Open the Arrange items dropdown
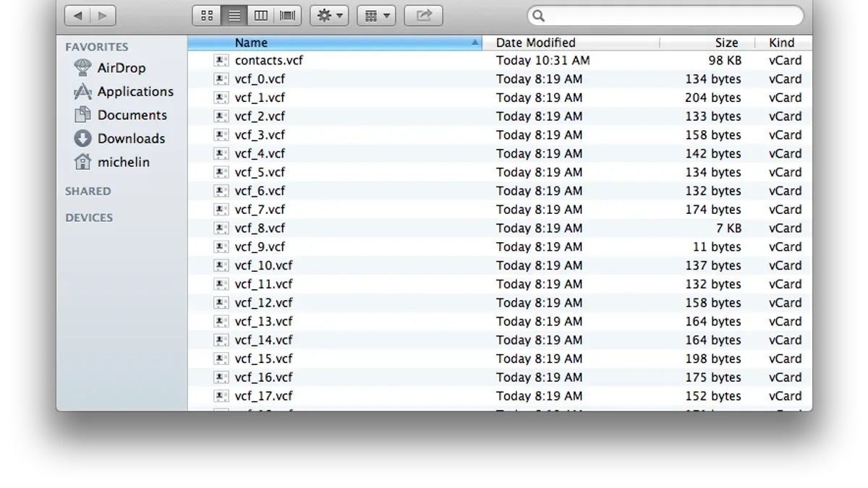The width and height of the screenshot is (868, 488). [x=376, y=15]
